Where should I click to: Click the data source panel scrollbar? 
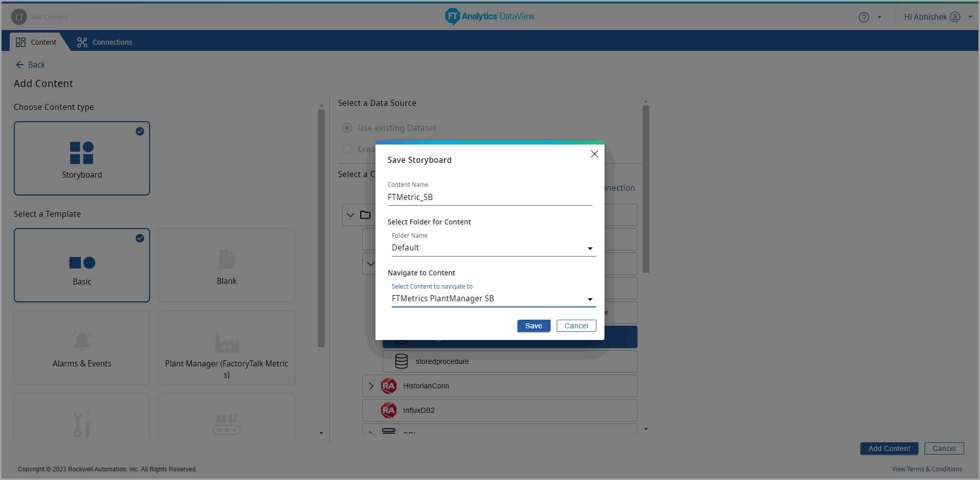(646, 189)
